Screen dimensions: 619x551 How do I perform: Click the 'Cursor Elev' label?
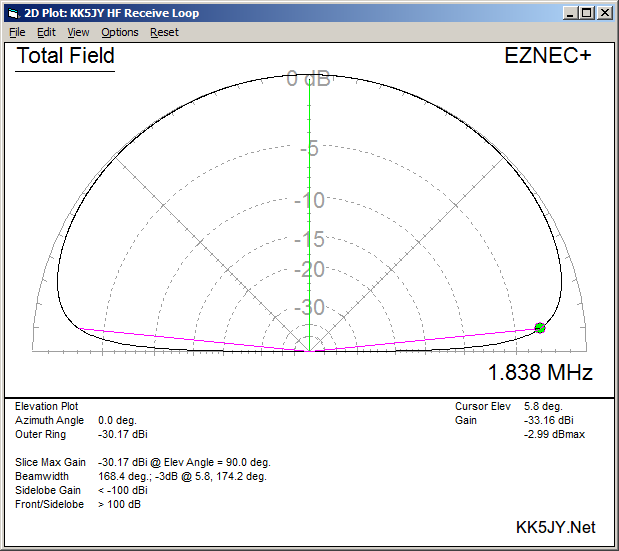tap(483, 406)
